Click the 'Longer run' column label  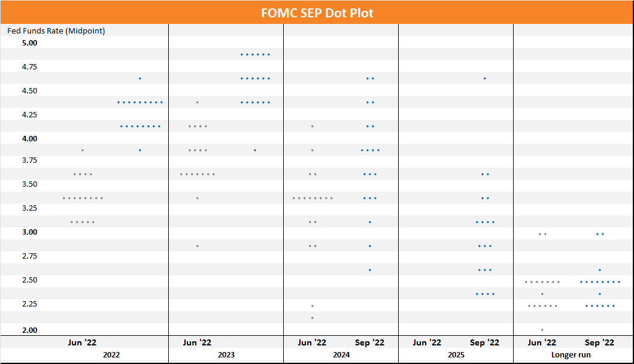[x=571, y=354]
